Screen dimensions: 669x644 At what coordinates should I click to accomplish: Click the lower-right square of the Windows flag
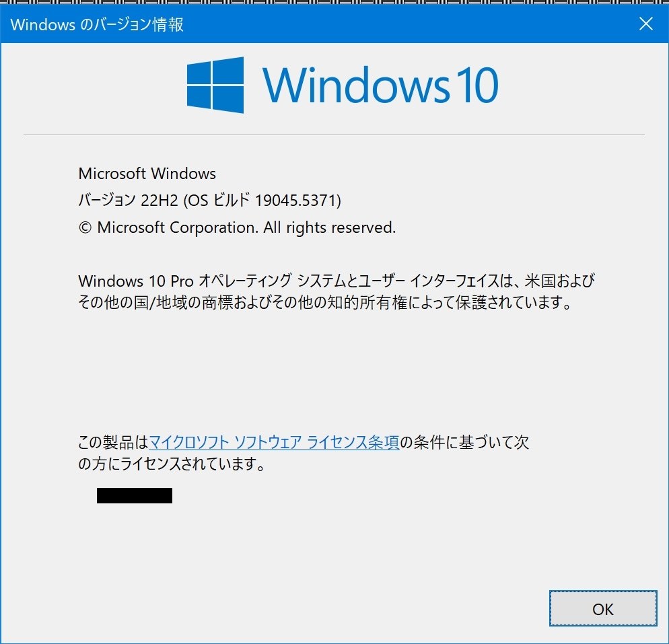pyautogui.click(x=229, y=99)
